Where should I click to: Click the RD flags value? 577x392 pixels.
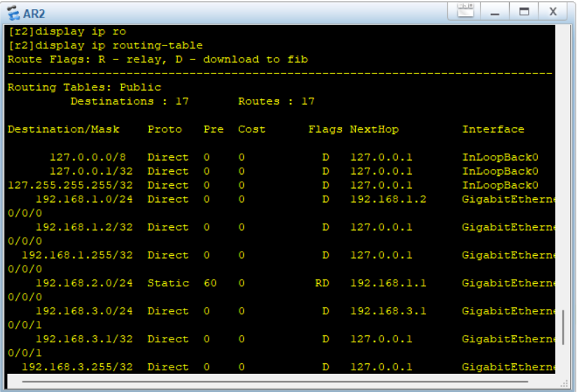click(322, 283)
